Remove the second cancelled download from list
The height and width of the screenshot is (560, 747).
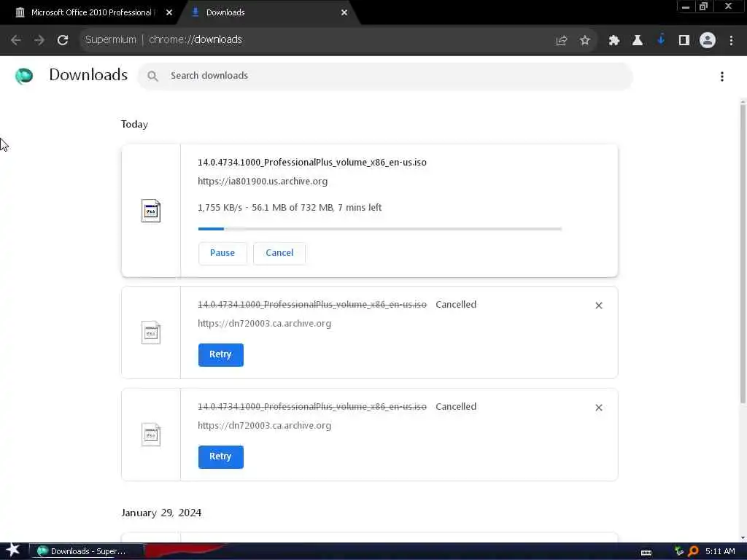click(x=599, y=408)
